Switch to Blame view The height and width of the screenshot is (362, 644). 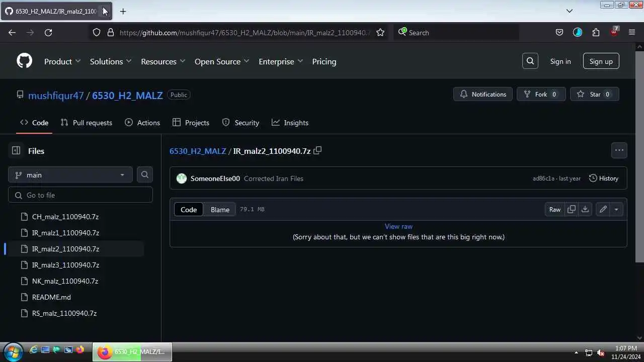[x=220, y=209]
